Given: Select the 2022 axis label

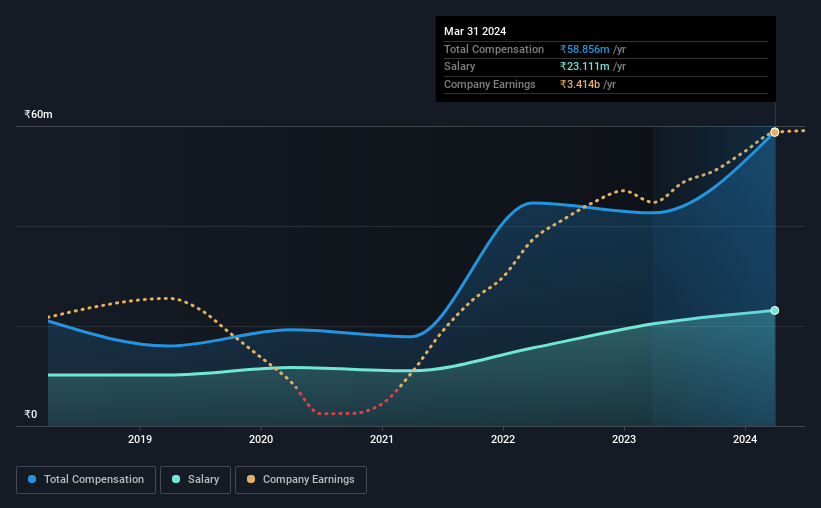Looking at the screenshot, I should tap(503, 439).
